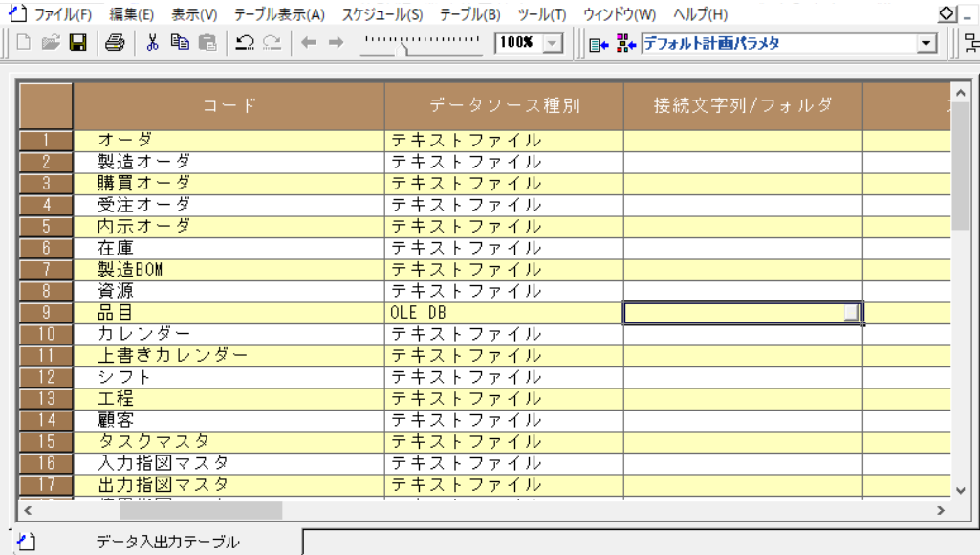Click the Cut scissors icon

point(152,42)
